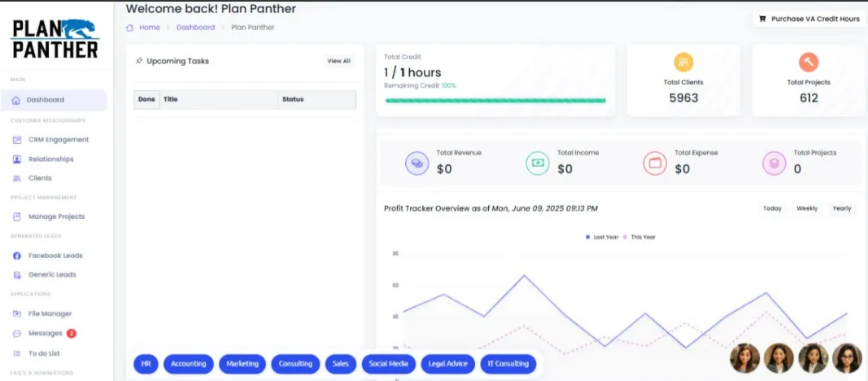Click the avatar wearing glasses
This screenshot has width=868, height=381.
click(x=847, y=357)
